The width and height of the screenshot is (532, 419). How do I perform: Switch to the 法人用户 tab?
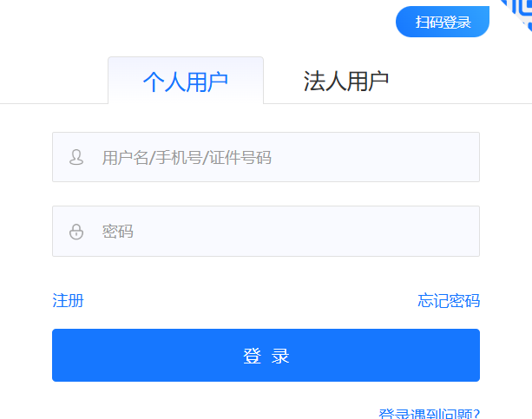coord(345,82)
